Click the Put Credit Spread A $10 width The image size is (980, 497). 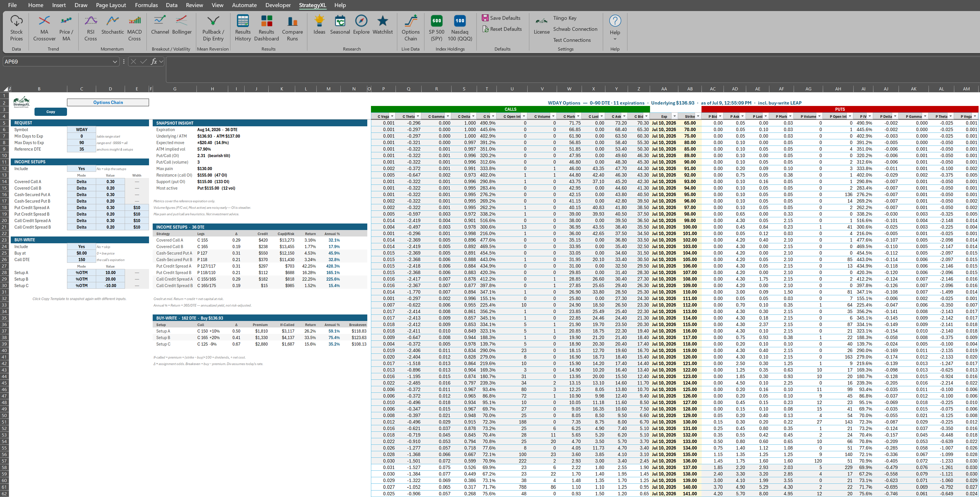pos(137,208)
